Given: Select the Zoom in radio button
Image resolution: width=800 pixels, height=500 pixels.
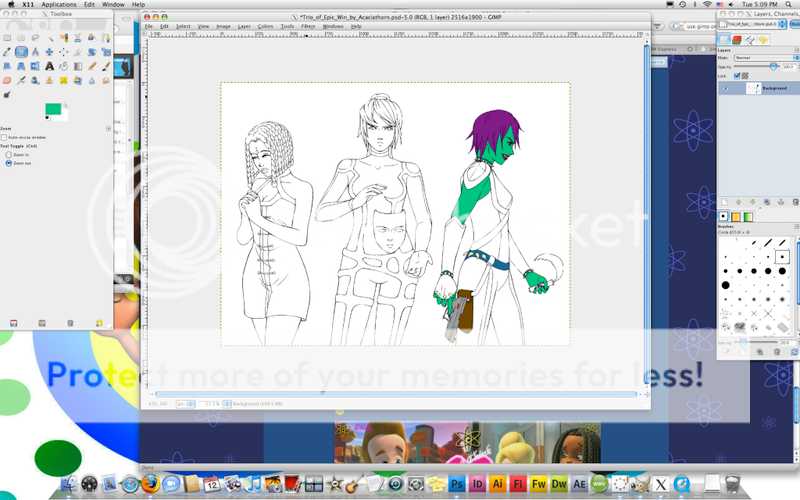Looking at the screenshot, I should click(9, 155).
